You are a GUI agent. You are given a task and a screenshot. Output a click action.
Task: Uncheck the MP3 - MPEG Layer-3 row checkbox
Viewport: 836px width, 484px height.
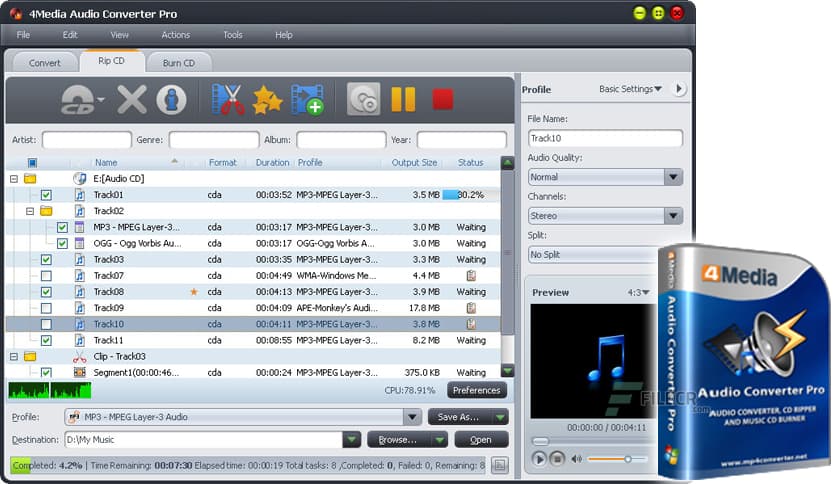[62, 227]
